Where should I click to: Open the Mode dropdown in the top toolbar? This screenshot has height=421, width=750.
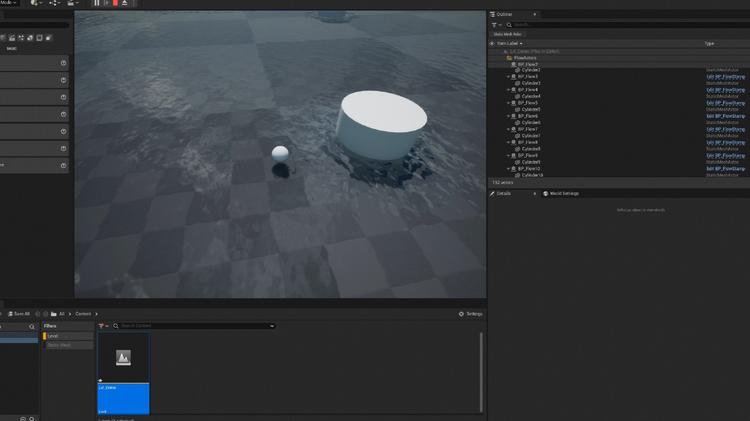8,3
